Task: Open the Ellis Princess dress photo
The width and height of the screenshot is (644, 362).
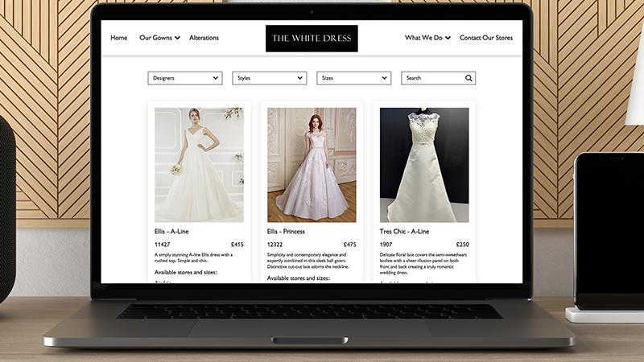Action: (x=312, y=165)
